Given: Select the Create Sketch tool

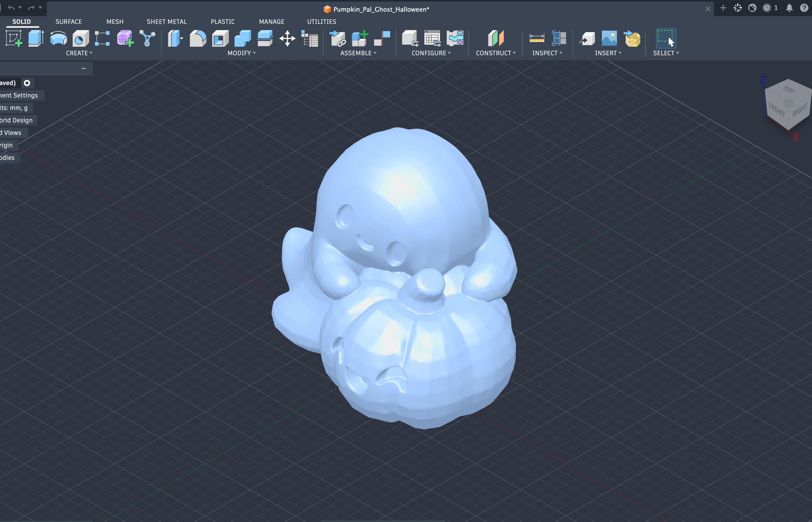Looking at the screenshot, I should tap(14, 38).
